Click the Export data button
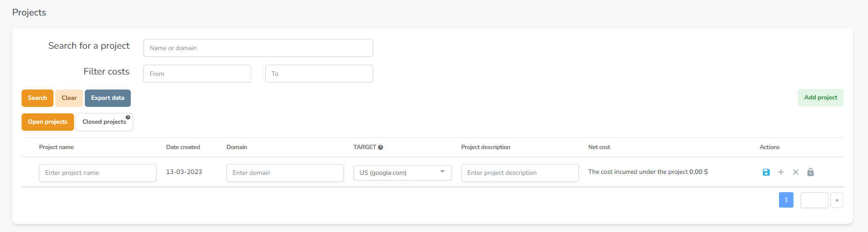Viewport: 868px width, 232px height. (x=108, y=98)
